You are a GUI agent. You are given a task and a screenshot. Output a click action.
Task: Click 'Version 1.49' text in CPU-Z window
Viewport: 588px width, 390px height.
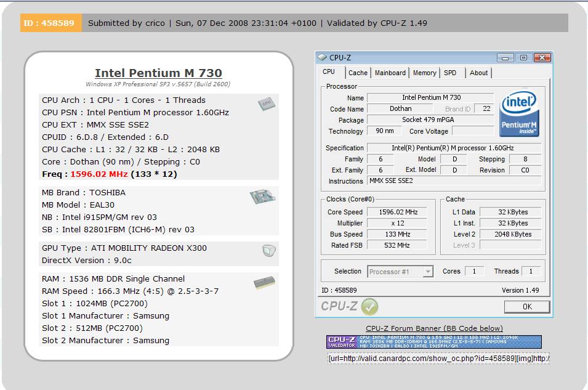[520, 290]
